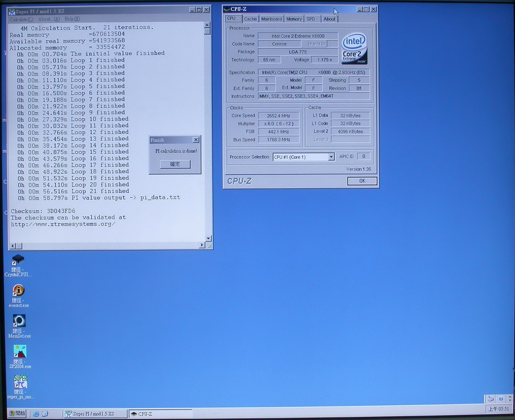Open the Windows Start button
The width and height of the screenshot is (515, 420).
click(17, 413)
